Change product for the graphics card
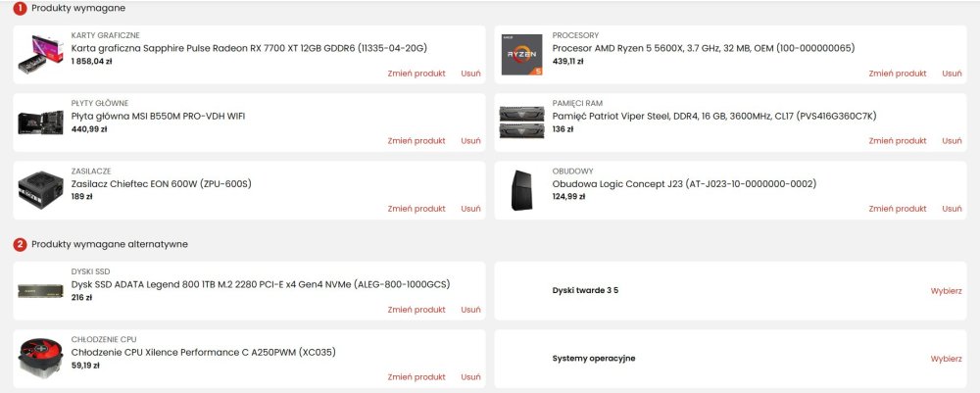The height and width of the screenshot is (393, 980). [416, 74]
